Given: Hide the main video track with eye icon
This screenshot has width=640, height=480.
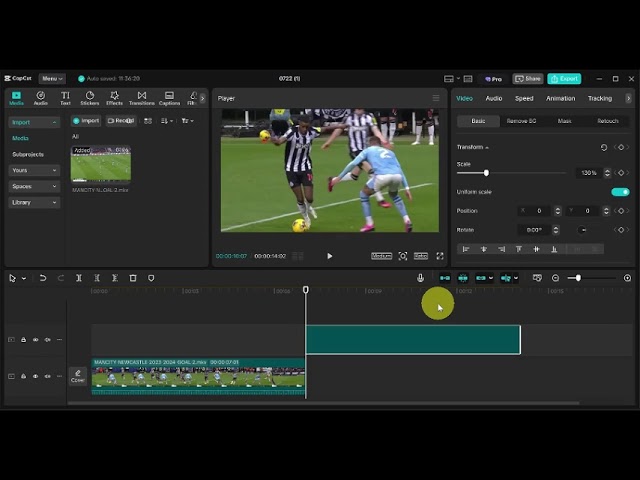Looking at the screenshot, I should [x=36, y=376].
